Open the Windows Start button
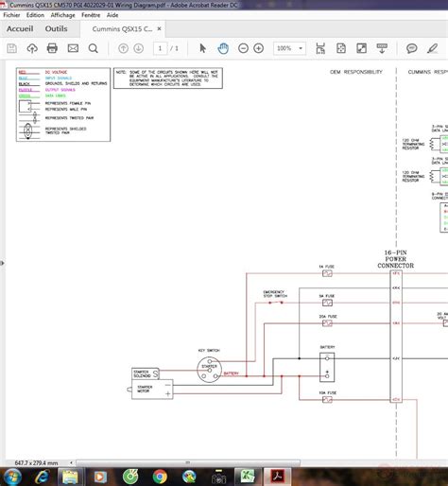 tap(12, 477)
